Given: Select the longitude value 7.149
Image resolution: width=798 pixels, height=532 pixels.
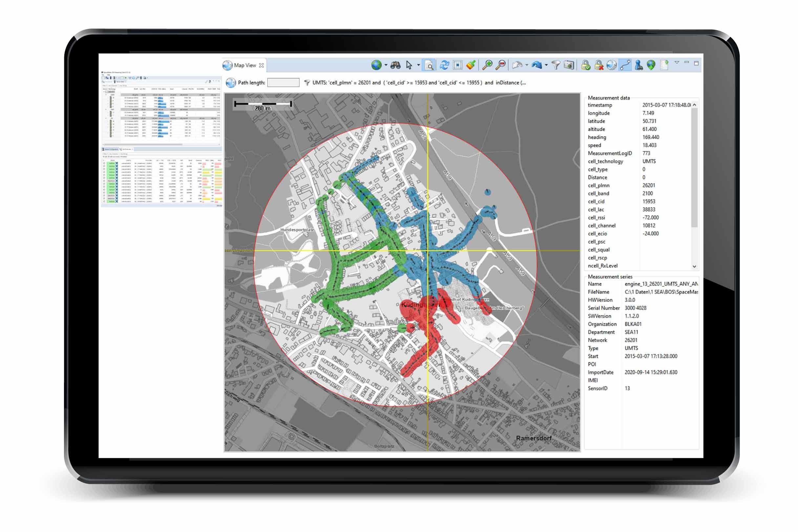Looking at the screenshot, I should [x=648, y=113].
